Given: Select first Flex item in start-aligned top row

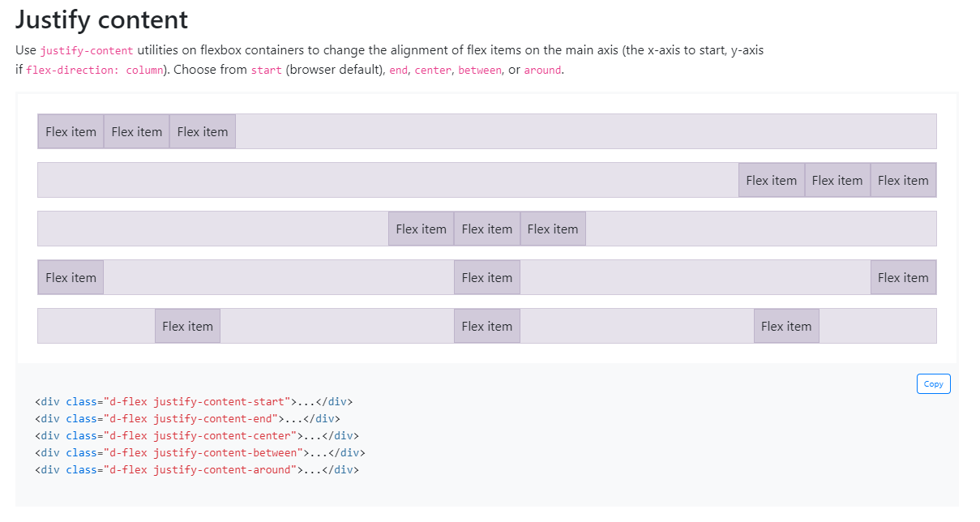Looking at the screenshot, I should (71, 132).
